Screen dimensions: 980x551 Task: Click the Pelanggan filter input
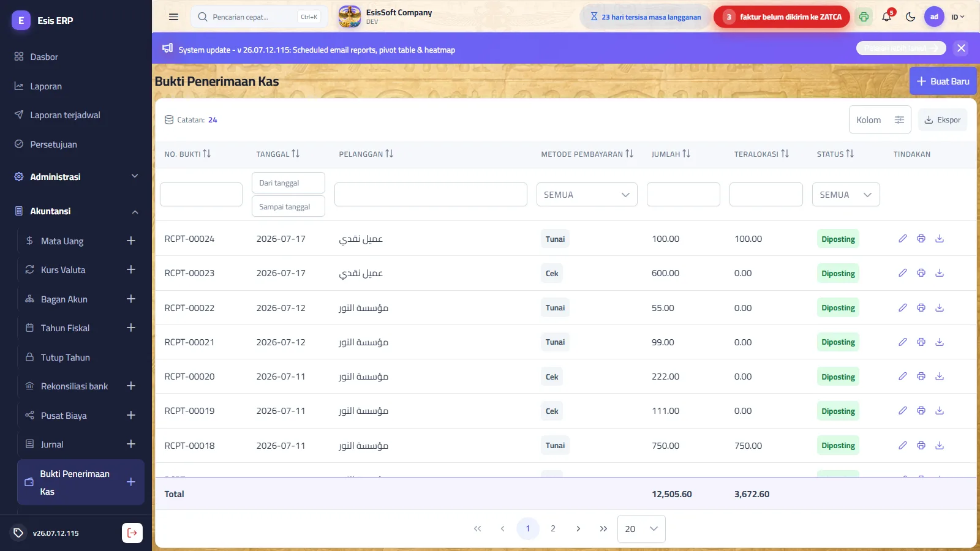coord(431,195)
